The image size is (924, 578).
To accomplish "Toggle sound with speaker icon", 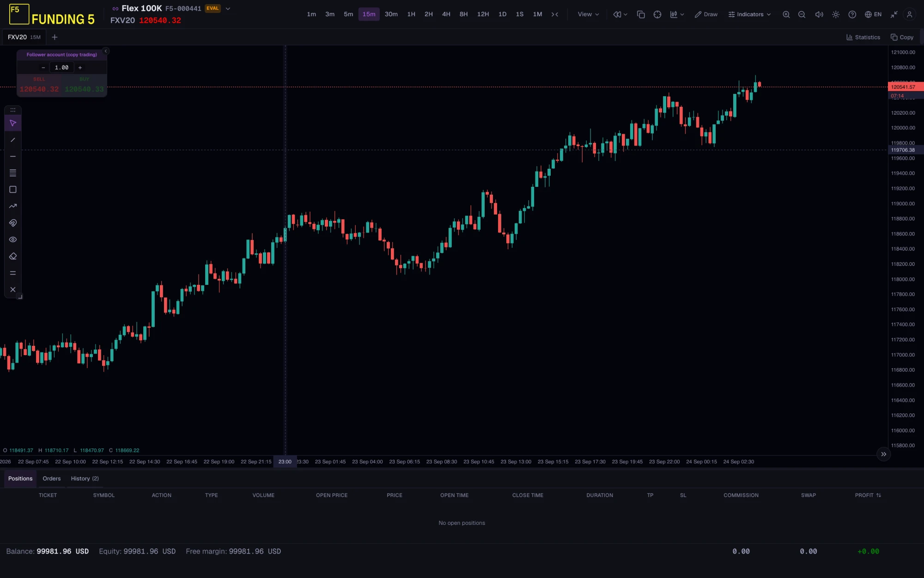I will coord(819,14).
